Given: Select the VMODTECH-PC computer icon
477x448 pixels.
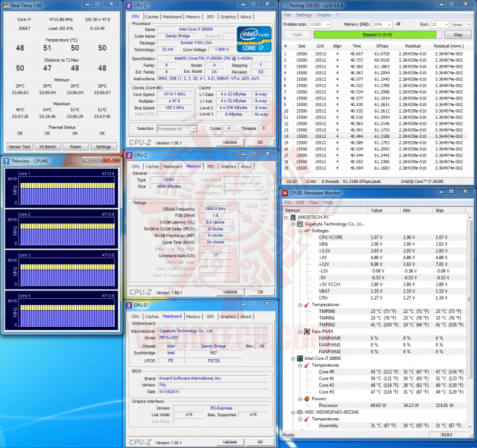Looking at the screenshot, I should coord(293,217).
